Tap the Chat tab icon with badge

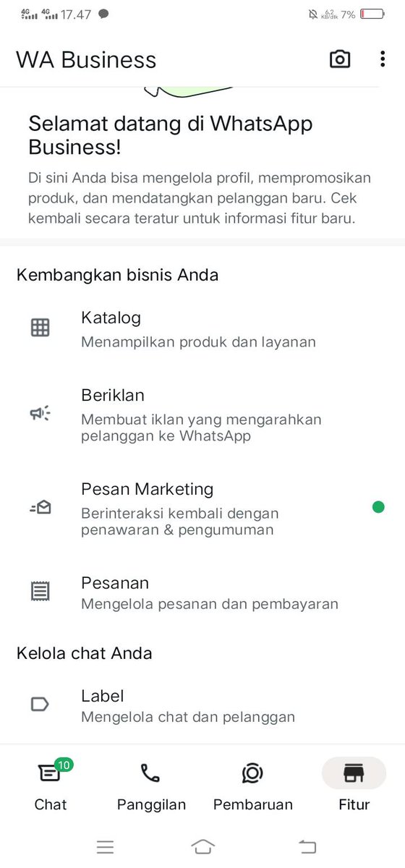tap(48, 773)
